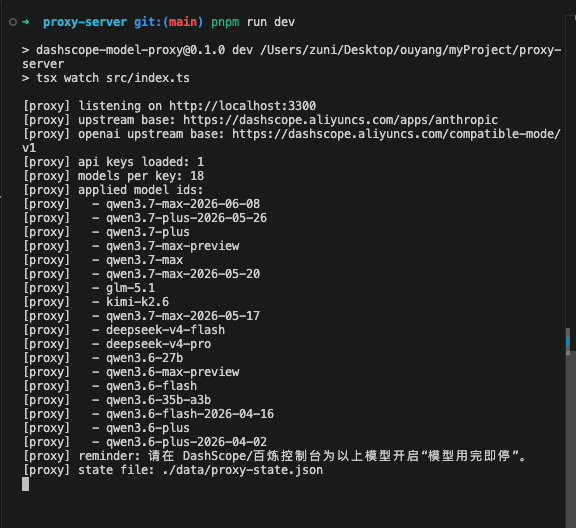Open the compatible-mode upstream base URL

coord(396,134)
